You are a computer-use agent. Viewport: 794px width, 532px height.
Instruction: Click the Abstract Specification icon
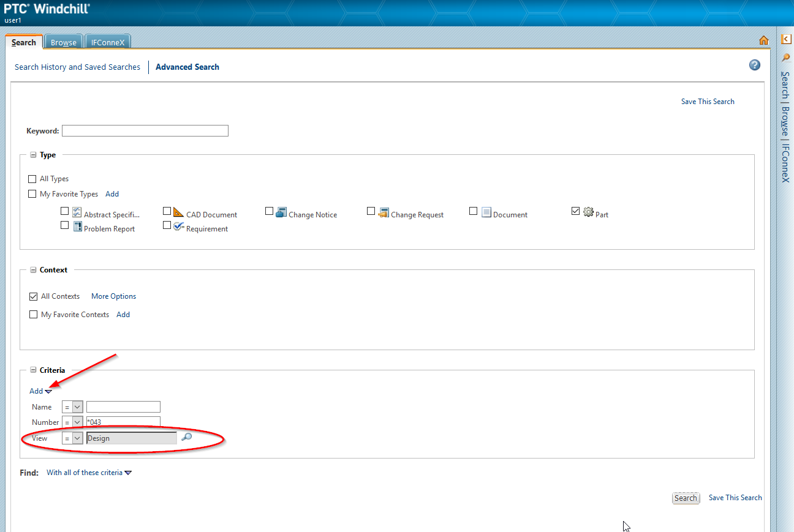[x=77, y=212]
